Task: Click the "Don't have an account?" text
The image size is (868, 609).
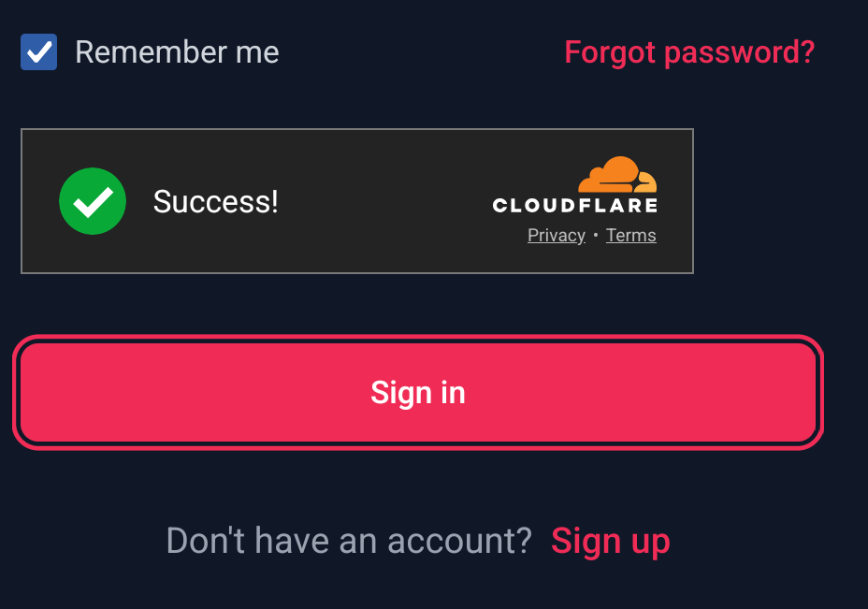Action: click(348, 541)
